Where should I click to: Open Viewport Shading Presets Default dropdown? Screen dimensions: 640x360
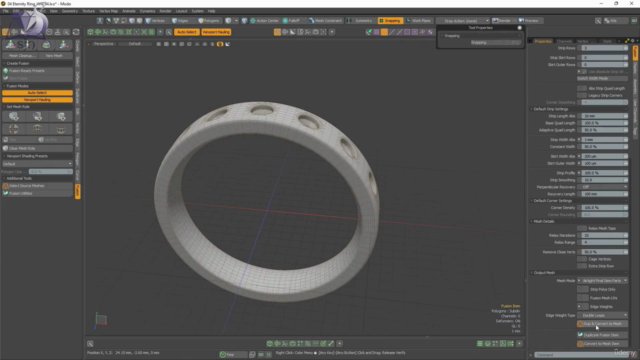pyautogui.click(x=37, y=164)
